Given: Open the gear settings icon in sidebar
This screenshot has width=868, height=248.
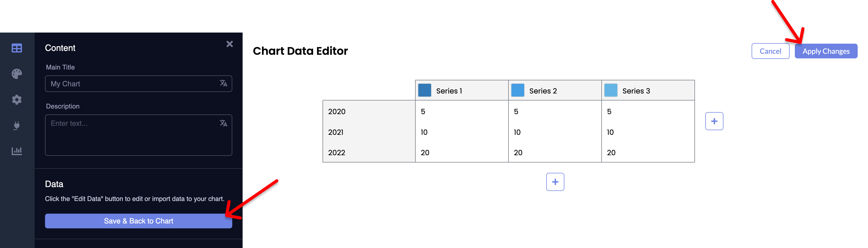Looking at the screenshot, I should point(17,100).
